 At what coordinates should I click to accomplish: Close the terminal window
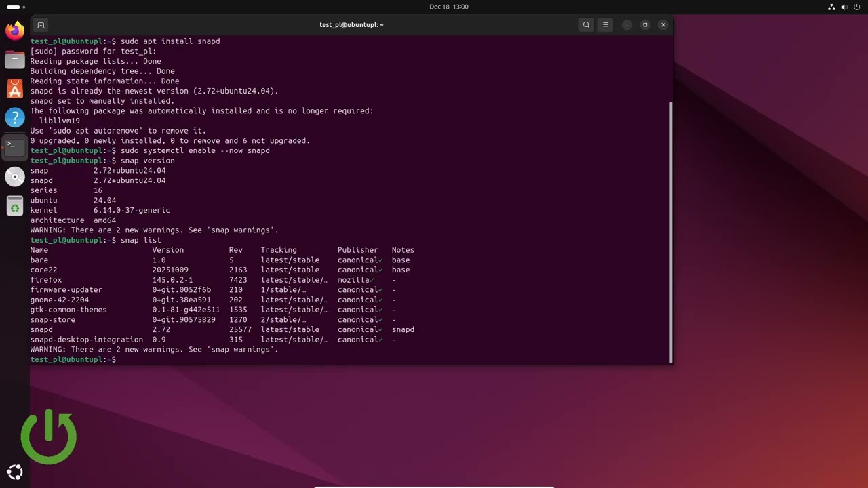point(663,25)
